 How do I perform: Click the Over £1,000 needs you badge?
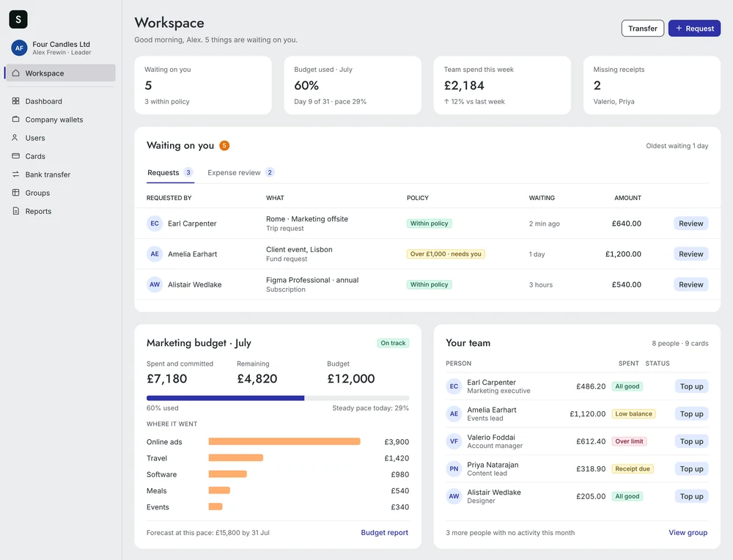coord(446,254)
